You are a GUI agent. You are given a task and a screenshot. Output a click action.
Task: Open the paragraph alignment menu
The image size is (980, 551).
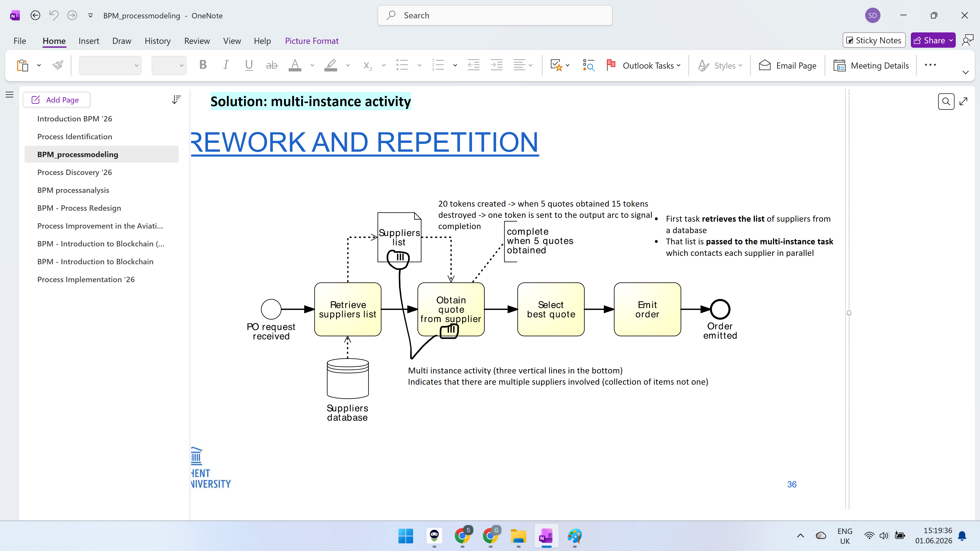(x=523, y=65)
